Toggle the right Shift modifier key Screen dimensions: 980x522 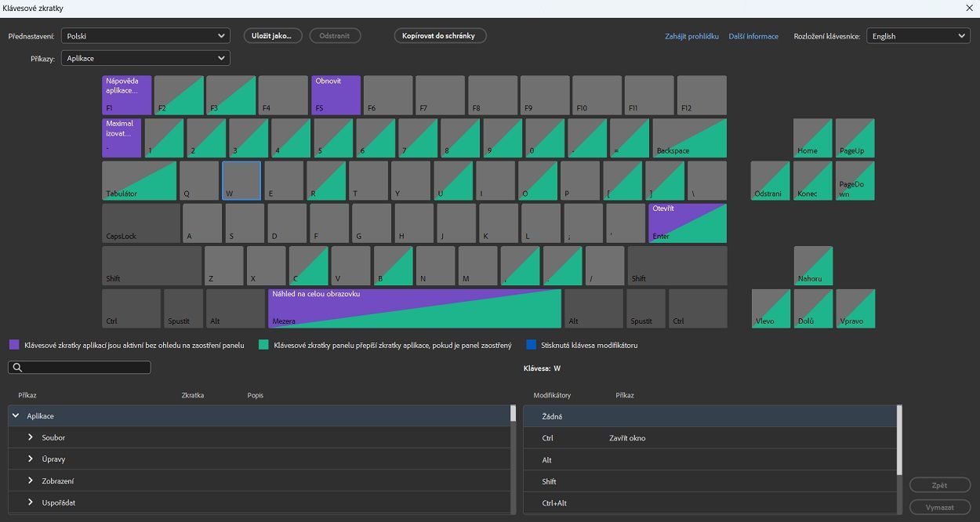(x=677, y=266)
